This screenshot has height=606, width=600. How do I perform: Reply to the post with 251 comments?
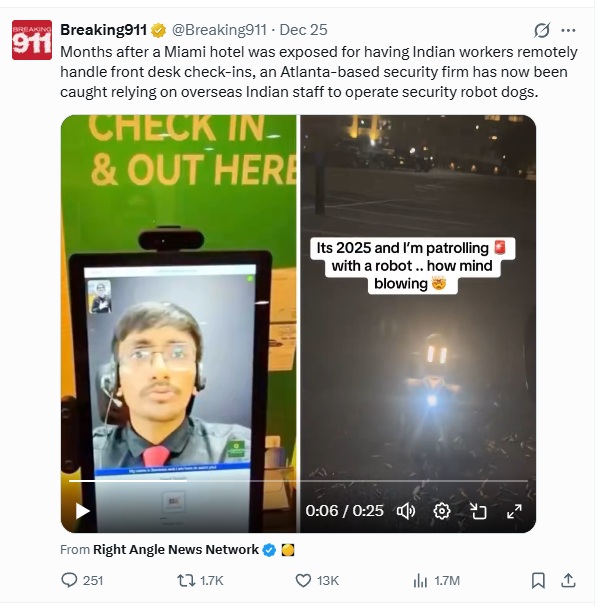[x=82, y=580]
